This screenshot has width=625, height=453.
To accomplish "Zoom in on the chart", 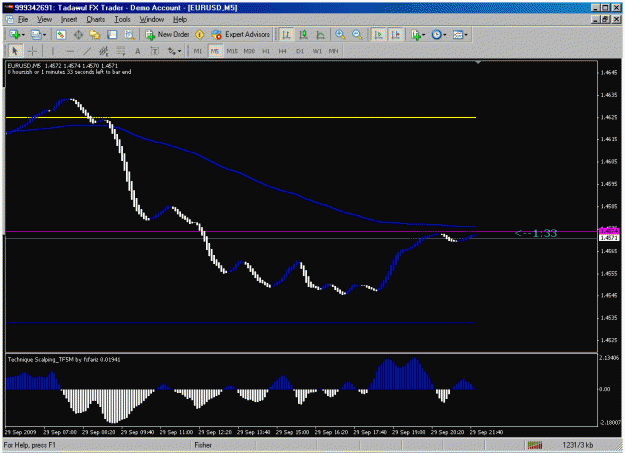I will click(x=340, y=35).
